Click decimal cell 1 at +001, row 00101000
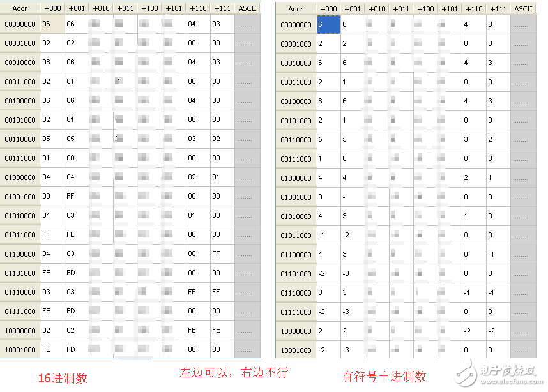 pos(353,120)
